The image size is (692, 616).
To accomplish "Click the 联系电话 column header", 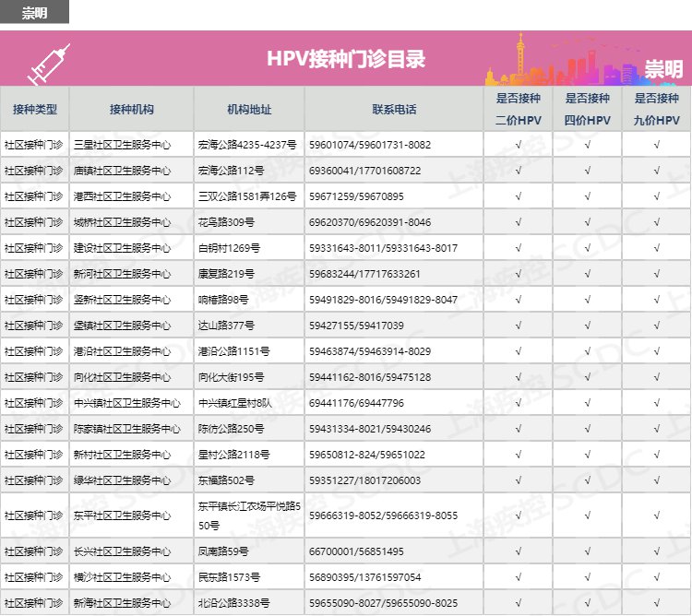I will (394, 109).
